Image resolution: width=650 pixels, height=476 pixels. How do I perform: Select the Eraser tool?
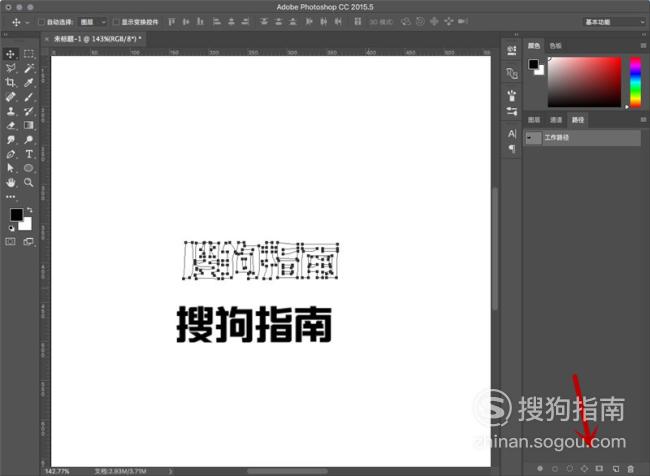coord(11,125)
